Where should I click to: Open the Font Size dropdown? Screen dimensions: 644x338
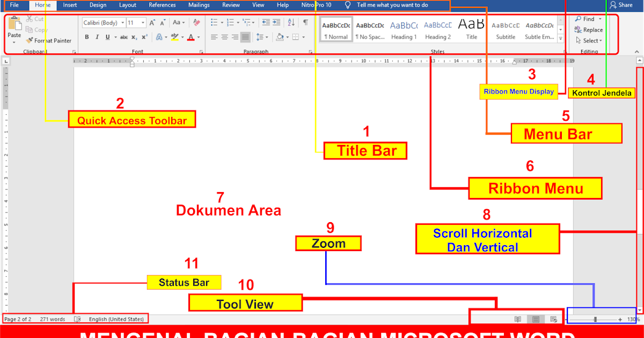(143, 22)
